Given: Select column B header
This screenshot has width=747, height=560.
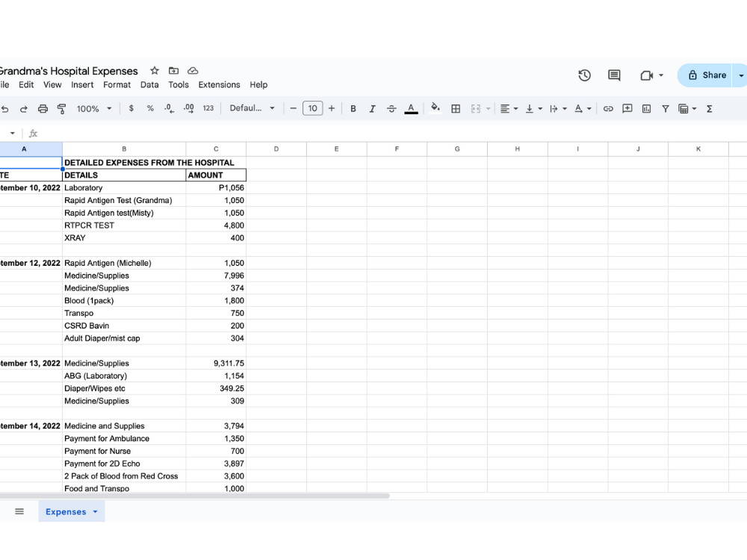Looking at the screenshot, I should click(x=124, y=149).
